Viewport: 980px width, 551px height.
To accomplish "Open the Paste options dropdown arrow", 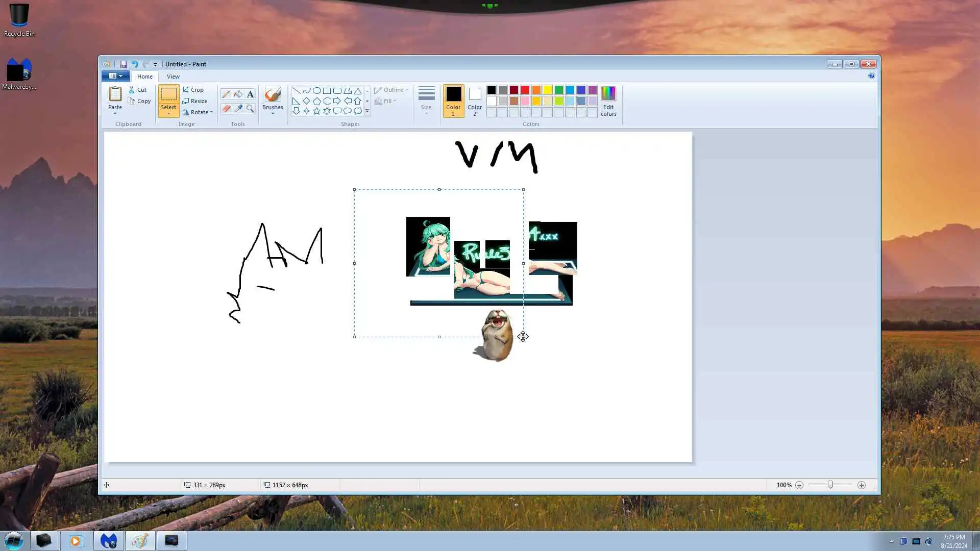I will coord(115,114).
